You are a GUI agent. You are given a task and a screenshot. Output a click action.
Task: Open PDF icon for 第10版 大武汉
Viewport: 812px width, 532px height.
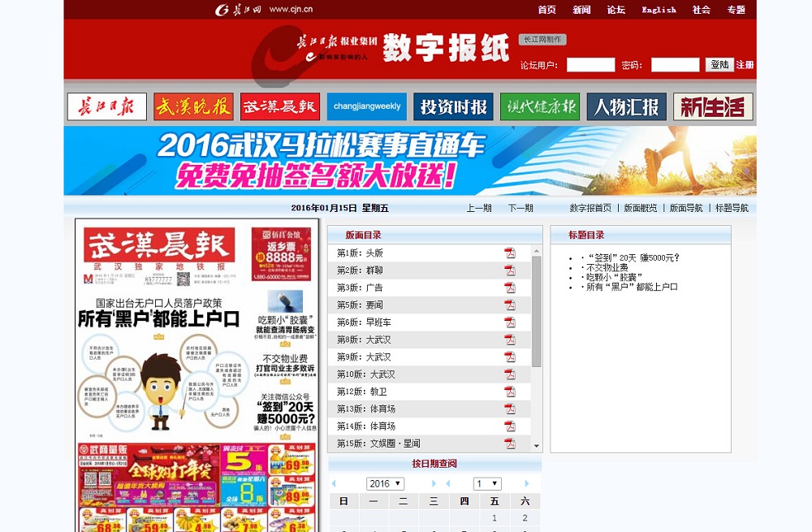point(510,374)
